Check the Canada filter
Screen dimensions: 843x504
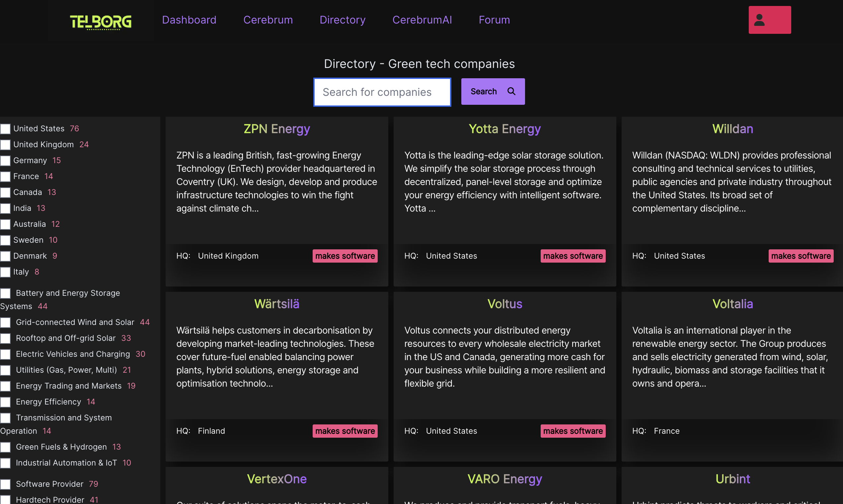[5, 193]
